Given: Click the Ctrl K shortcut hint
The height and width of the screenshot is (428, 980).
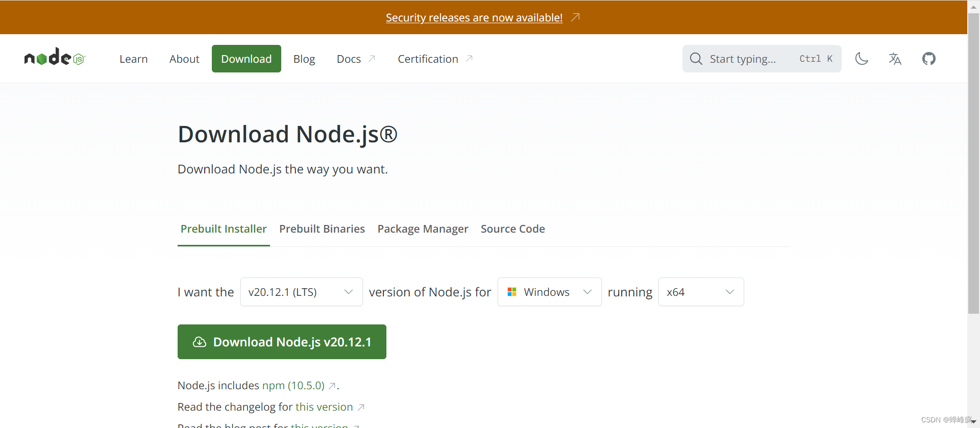Looking at the screenshot, I should click(816, 59).
